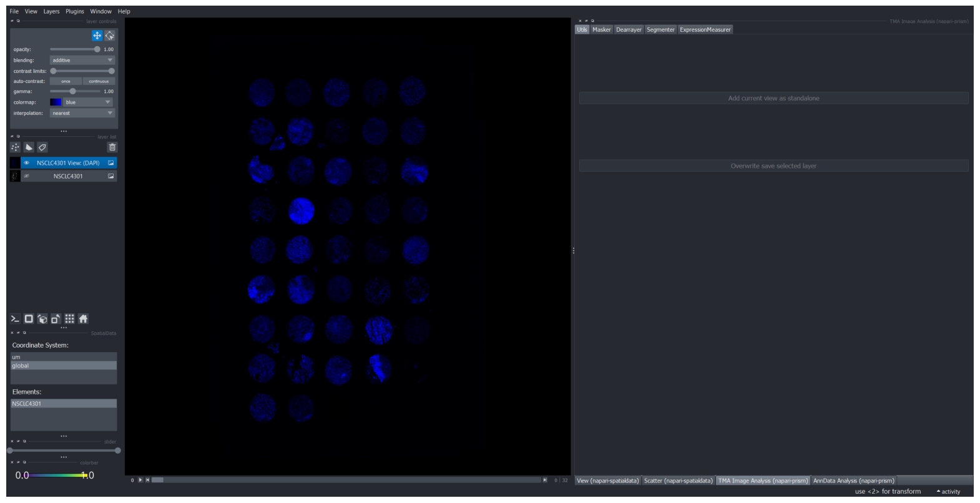Add a new points layer
This screenshot has width=980, height=503.
(x=16, y=147)
